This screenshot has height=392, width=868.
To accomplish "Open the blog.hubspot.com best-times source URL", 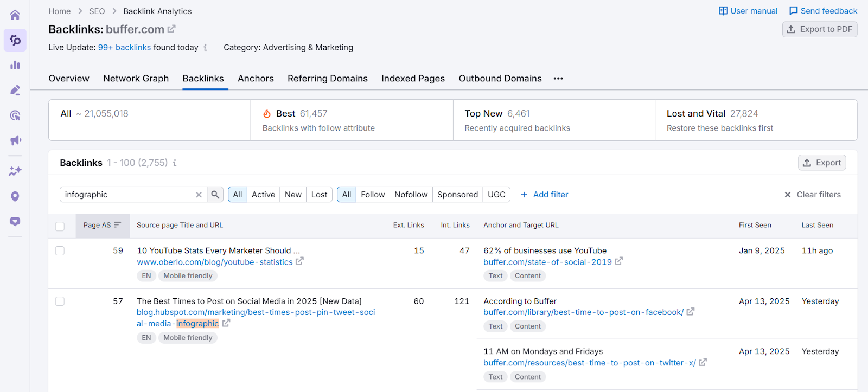I will (256, 318).
